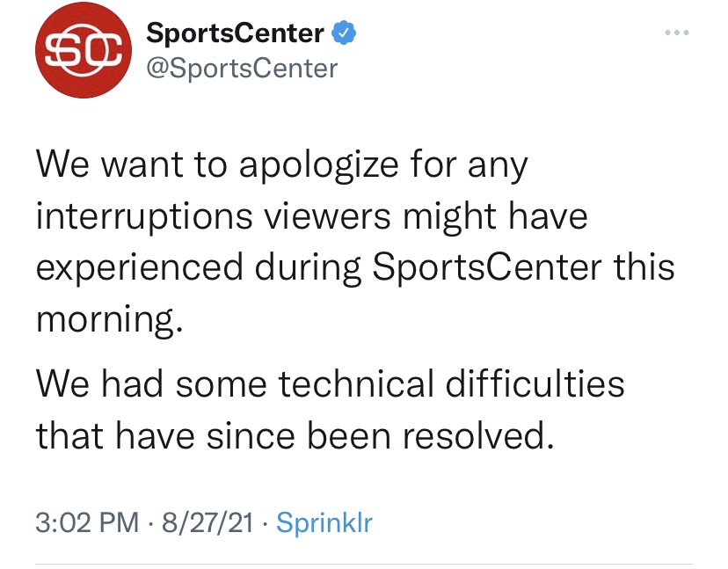Click the word "experienced" in the tweet

pyautogui.click(x=140, y=268)
